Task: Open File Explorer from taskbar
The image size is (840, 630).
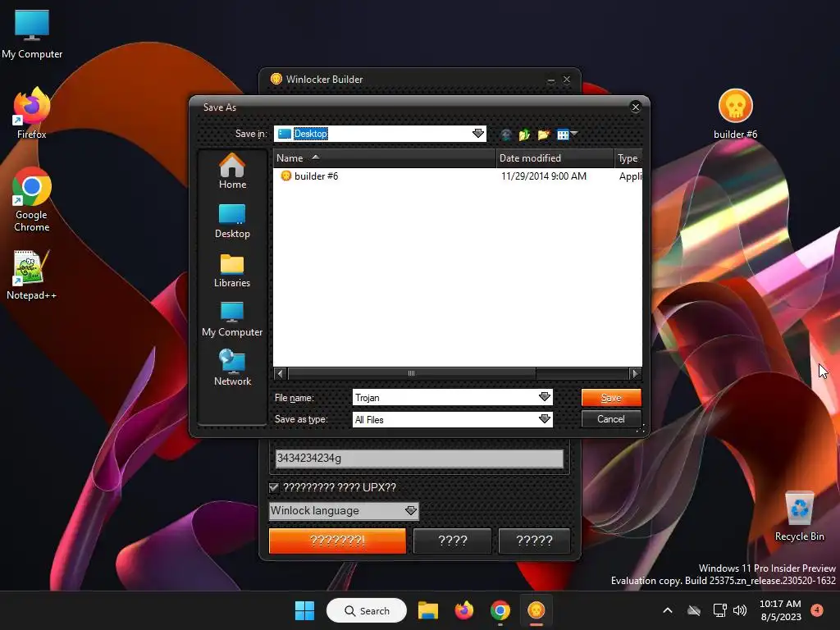Action: 428,610
